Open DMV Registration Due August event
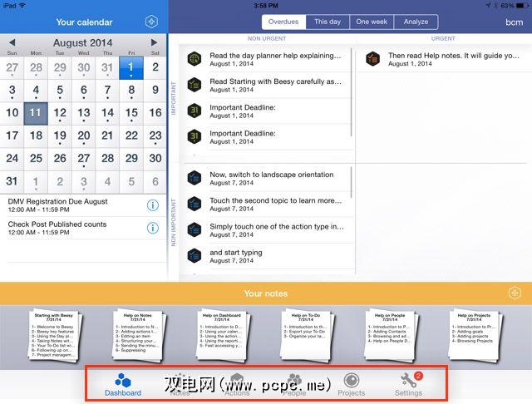Image resolution: width=532 pixels, height=404 pixels. click(x=83, y=205)
